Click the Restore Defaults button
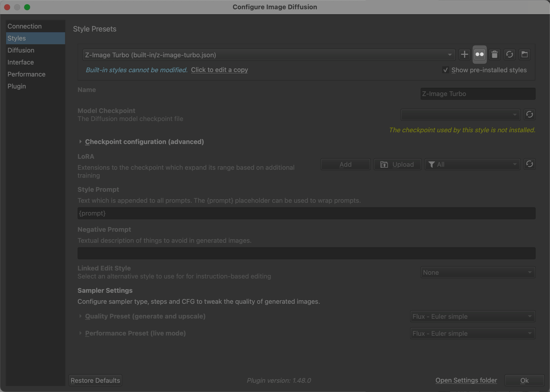 95,380
